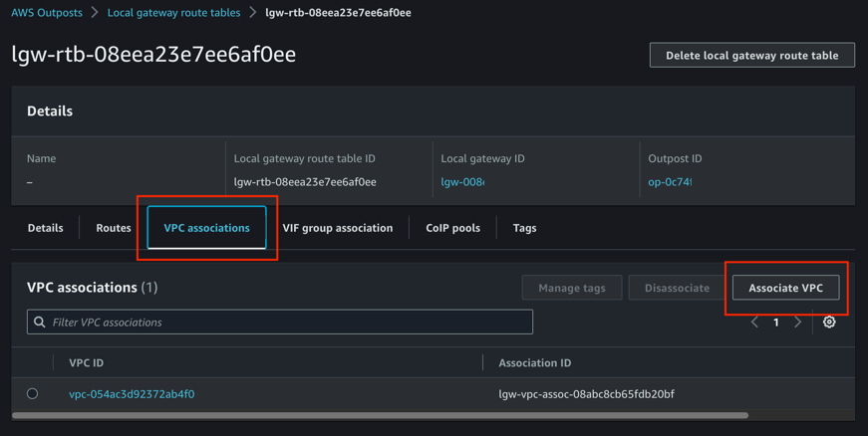Open table preferences gear icon
Screen dimensions: 868x436
tap(829, 323)
